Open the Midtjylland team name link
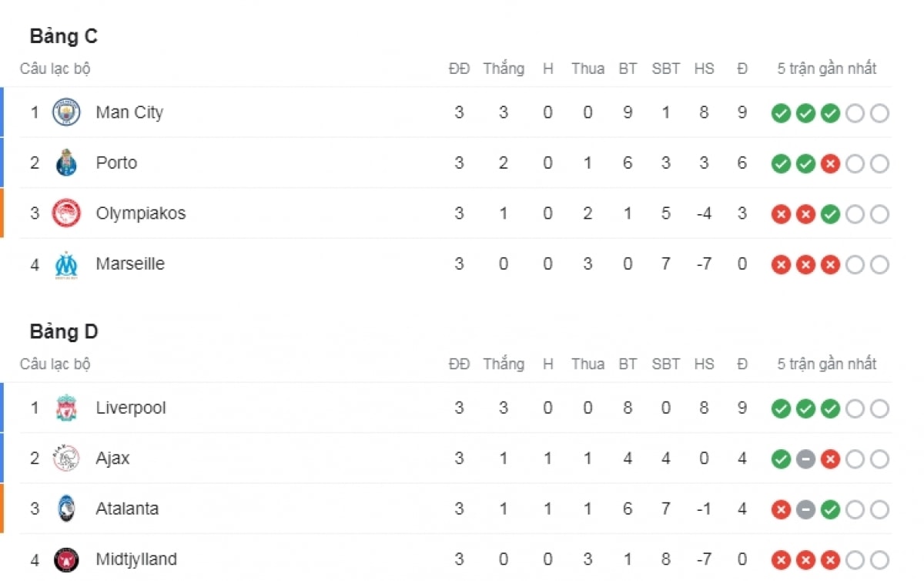The image size is (924, 581). click(x=138, y=559)
